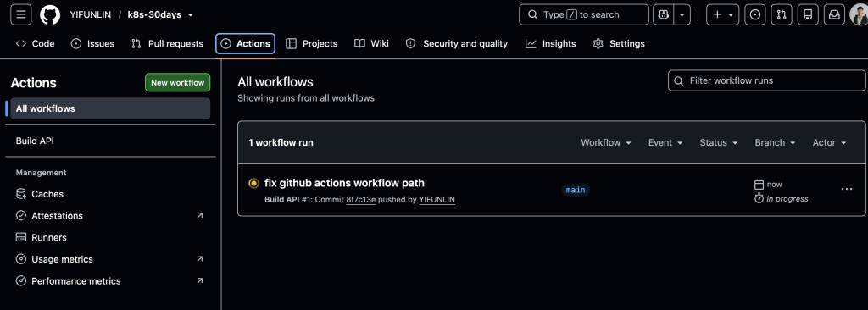Select All workflows in the sidebar
Viewport: 868px width, 310px height.
click(110, 108)
